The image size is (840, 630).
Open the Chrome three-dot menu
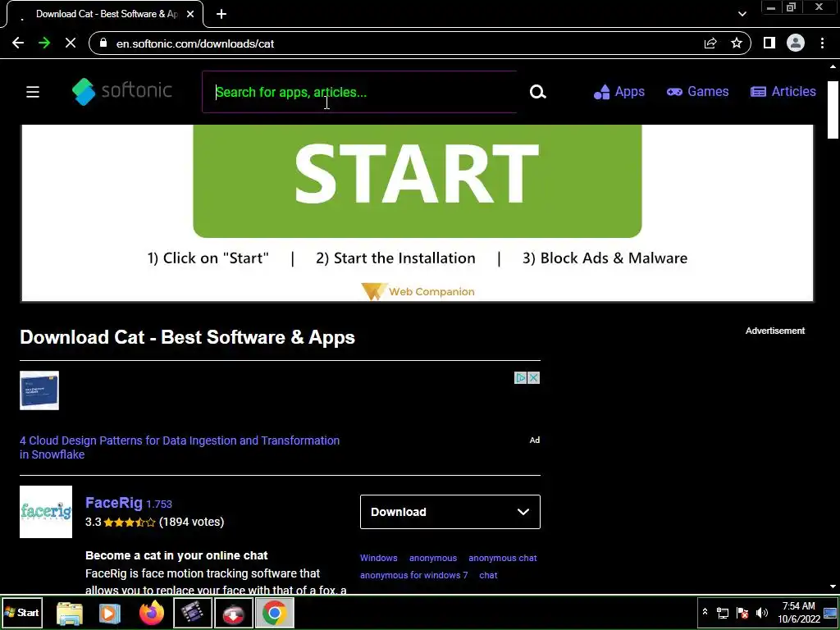(x=822, y=43)
